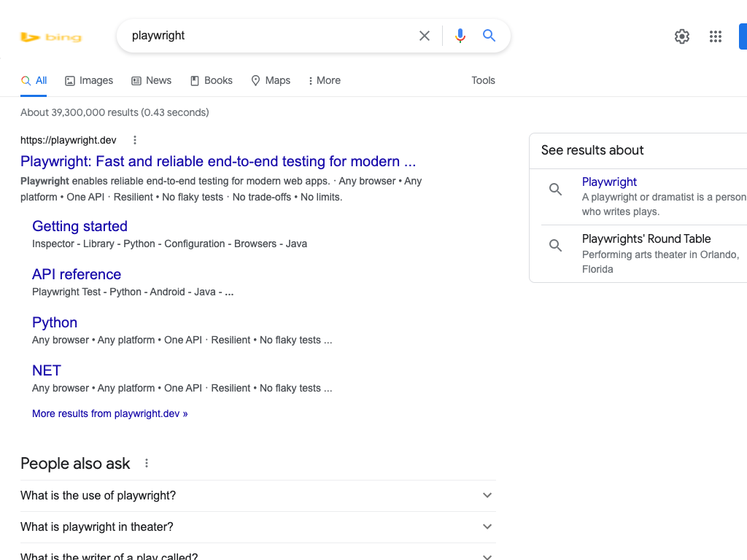Click the blue button at top-right edge
Screen dimensions: 747x560
tap(743, 36)
